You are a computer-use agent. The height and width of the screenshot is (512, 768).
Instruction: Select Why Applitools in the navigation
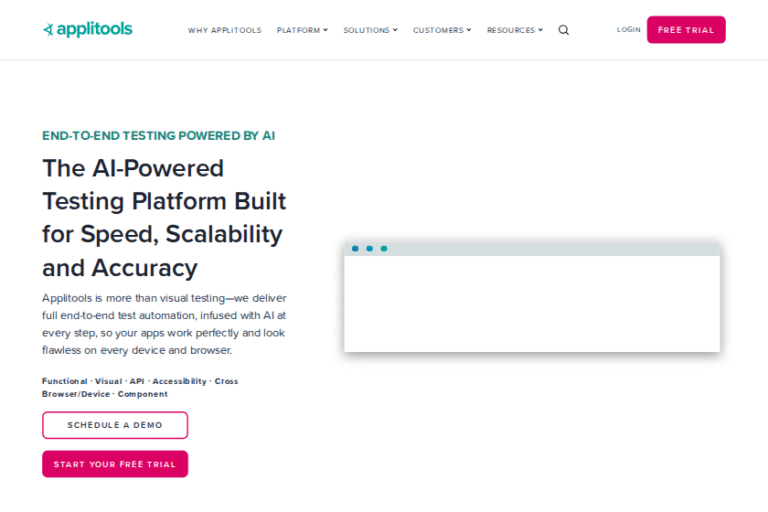[x=224, y=30]
